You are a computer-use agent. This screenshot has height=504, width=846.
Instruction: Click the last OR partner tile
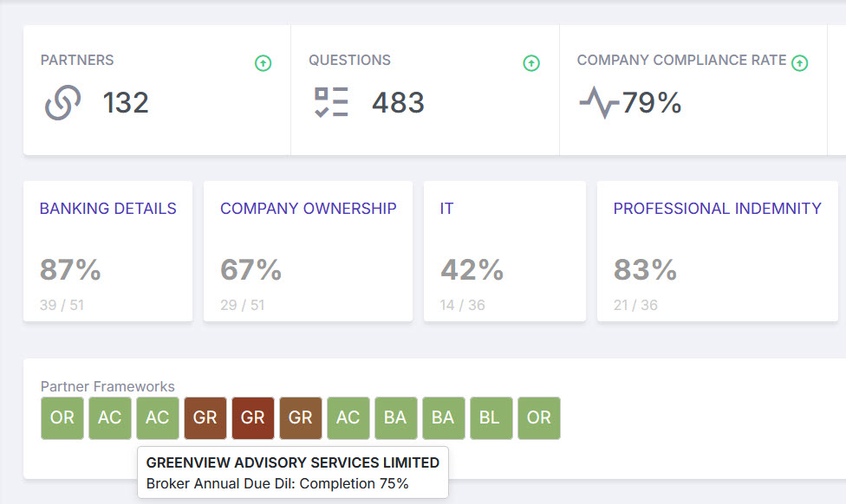tap(538, 418)
